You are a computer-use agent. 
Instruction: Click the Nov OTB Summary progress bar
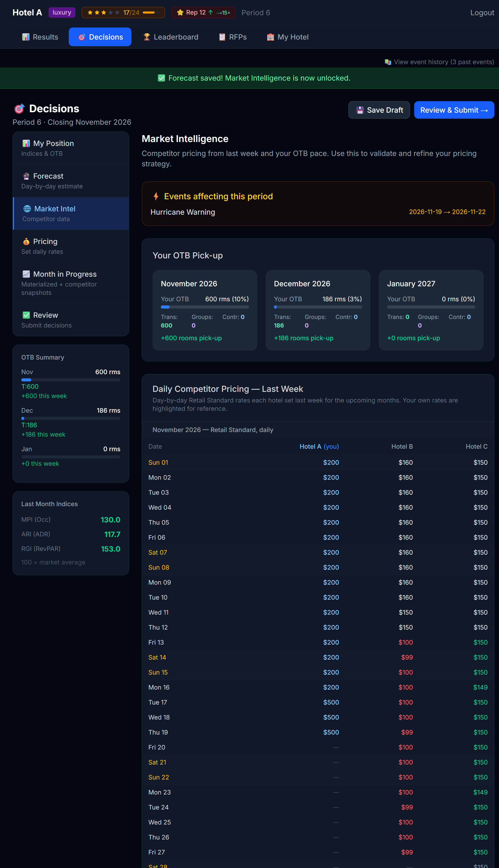71,380
